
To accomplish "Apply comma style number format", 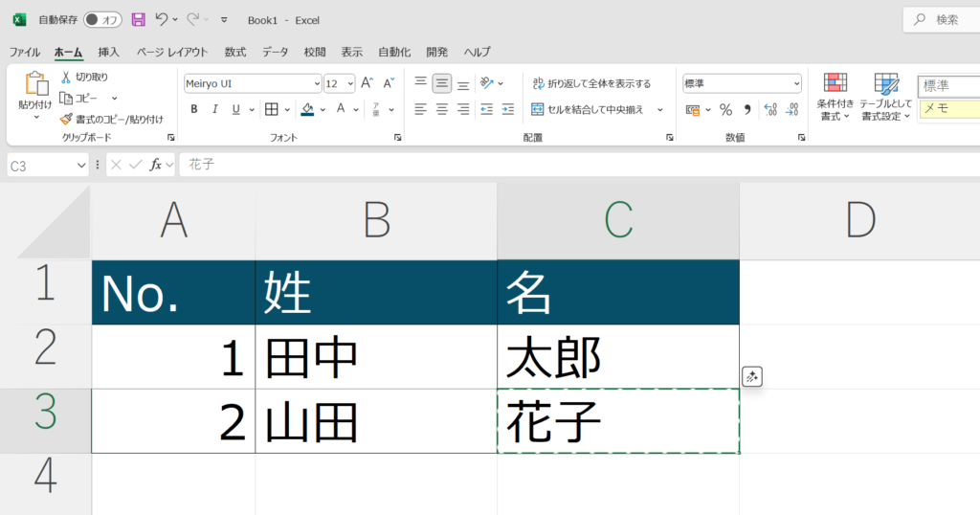I will [747, 110].
